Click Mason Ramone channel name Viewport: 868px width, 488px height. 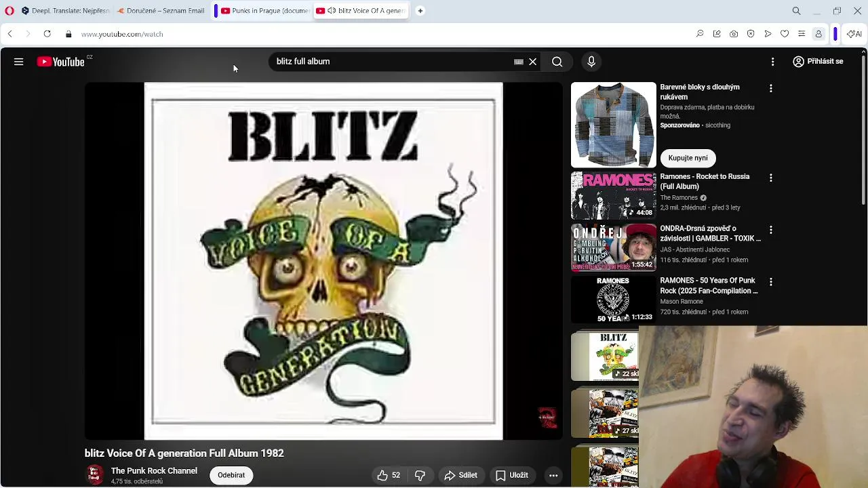click(x=682, y=302)
